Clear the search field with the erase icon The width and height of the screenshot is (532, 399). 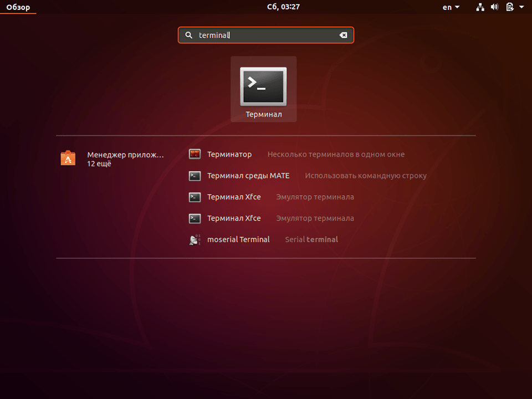[343, 35]
